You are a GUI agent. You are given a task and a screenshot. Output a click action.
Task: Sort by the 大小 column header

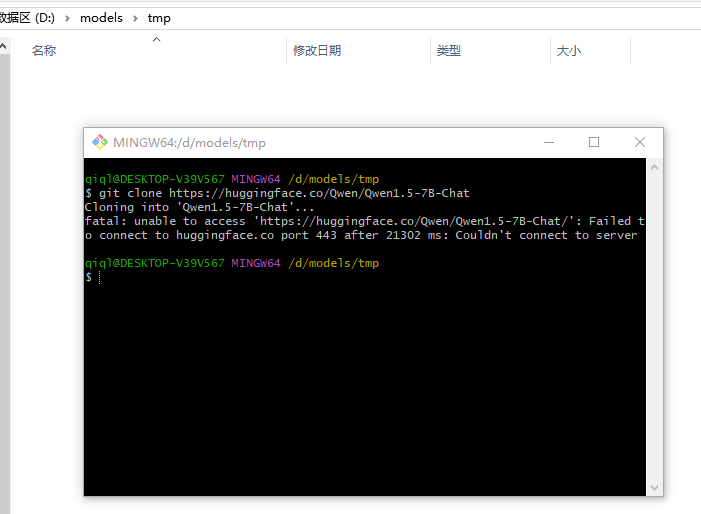click(569, 51)
